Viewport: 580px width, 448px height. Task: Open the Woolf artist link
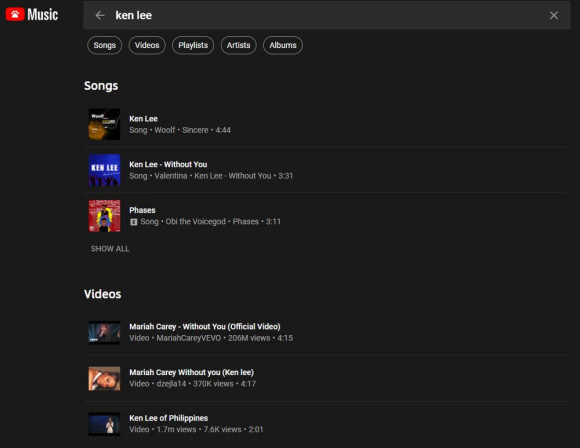tap(165, 130)
